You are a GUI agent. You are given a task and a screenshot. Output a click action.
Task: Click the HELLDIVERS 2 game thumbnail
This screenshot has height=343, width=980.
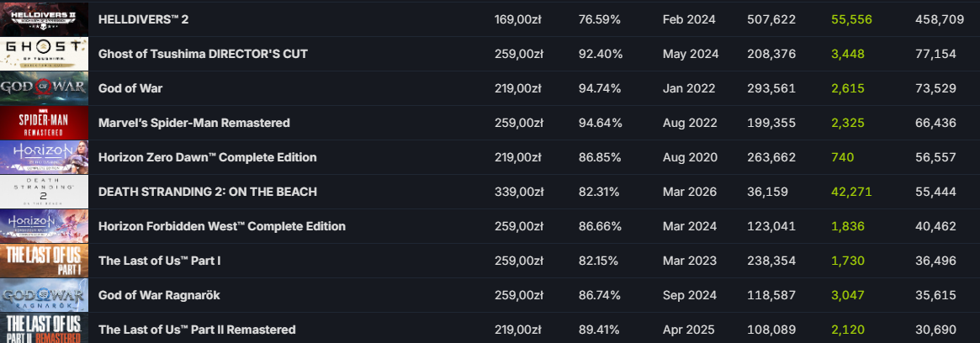(x=44, y=18)
